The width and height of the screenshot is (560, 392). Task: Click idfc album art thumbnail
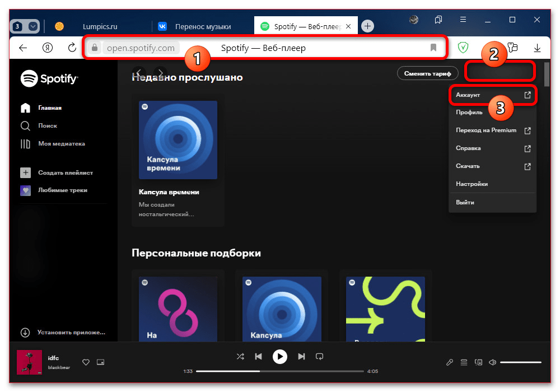click(x=29, y=362)
